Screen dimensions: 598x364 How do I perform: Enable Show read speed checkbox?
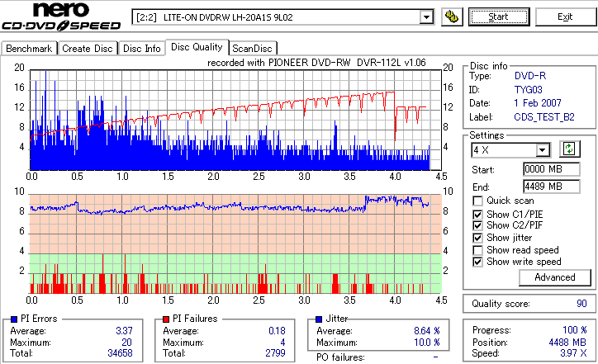pos(477,250)
